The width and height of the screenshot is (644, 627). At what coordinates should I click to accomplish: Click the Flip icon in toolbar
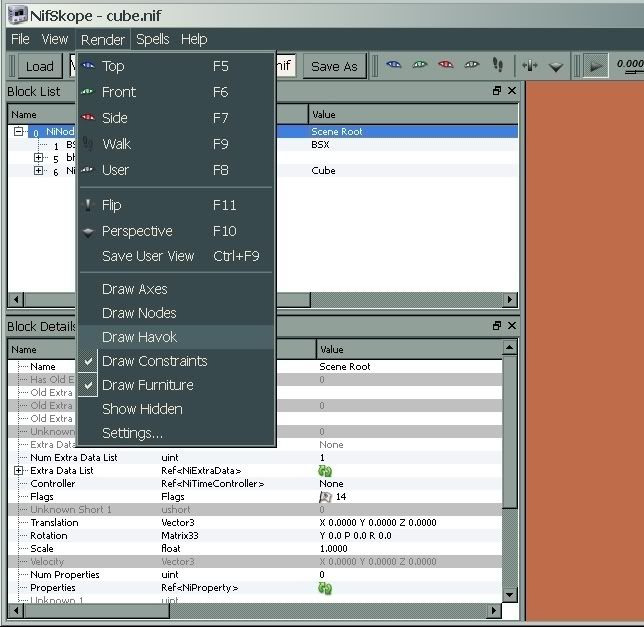530,66
